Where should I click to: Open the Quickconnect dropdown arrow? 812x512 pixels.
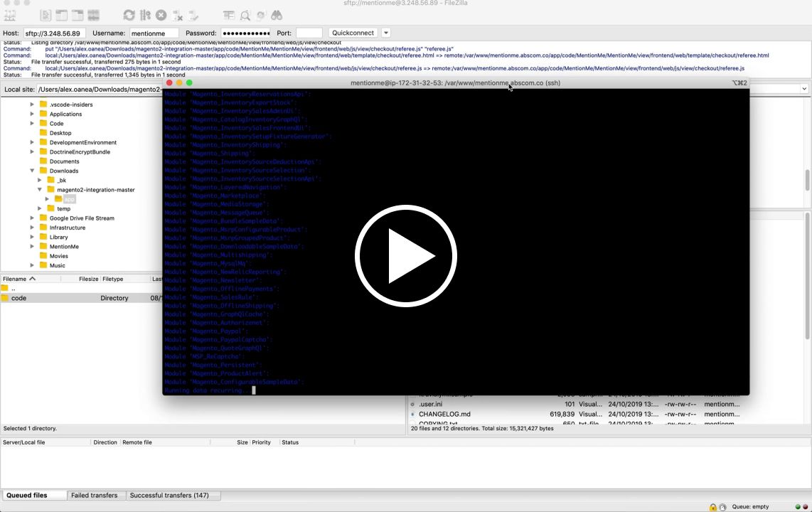point(385,33)
